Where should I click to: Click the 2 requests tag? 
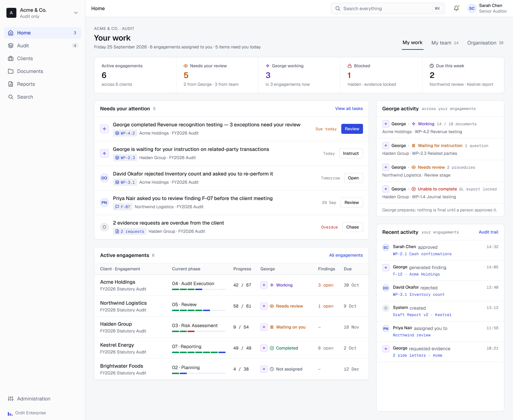129,231
